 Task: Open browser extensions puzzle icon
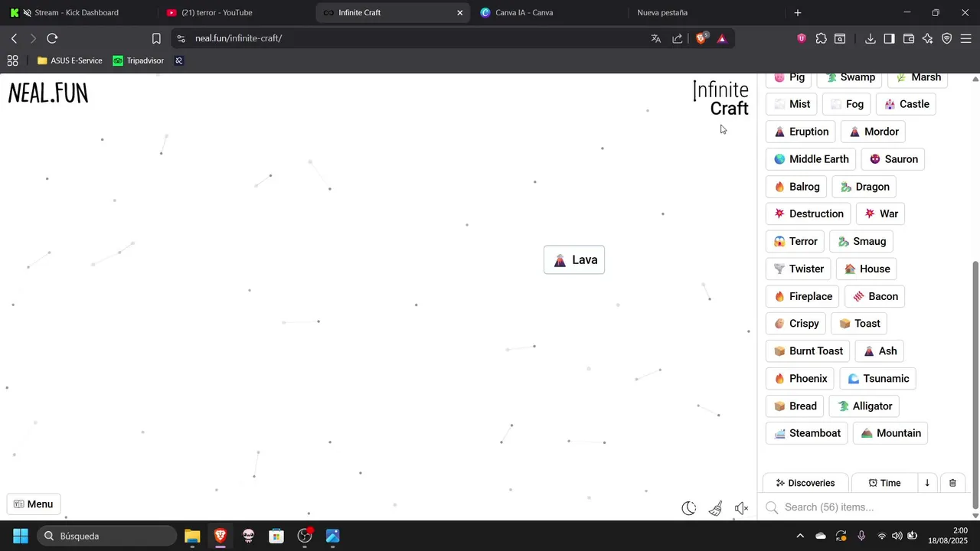click(822, 38)
